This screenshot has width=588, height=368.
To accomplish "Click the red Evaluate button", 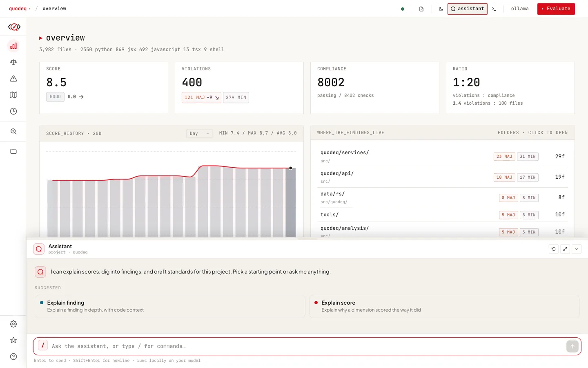I will (556, 9).
